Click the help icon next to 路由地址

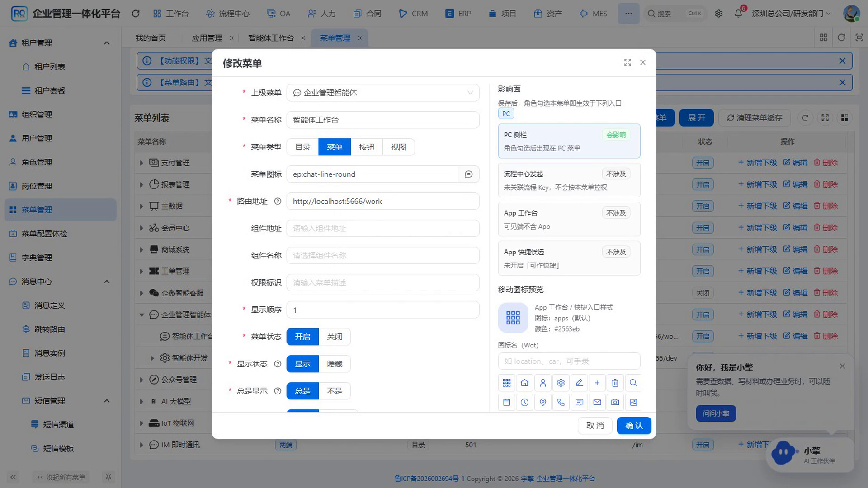pos(278,202)
